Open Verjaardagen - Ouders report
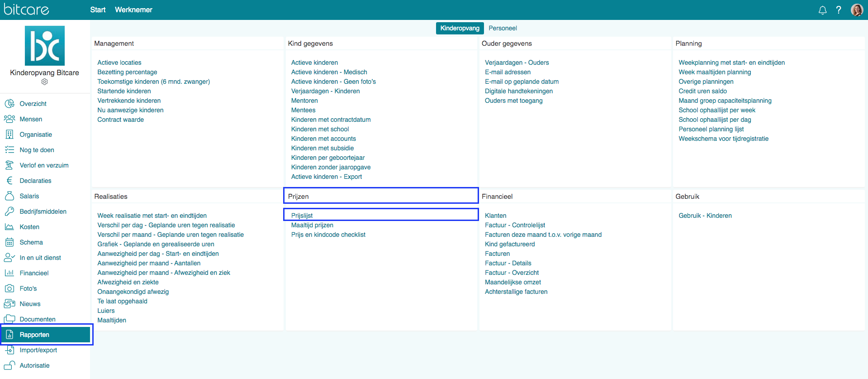Viewport: 868px width, 379px height. [517, 62]
